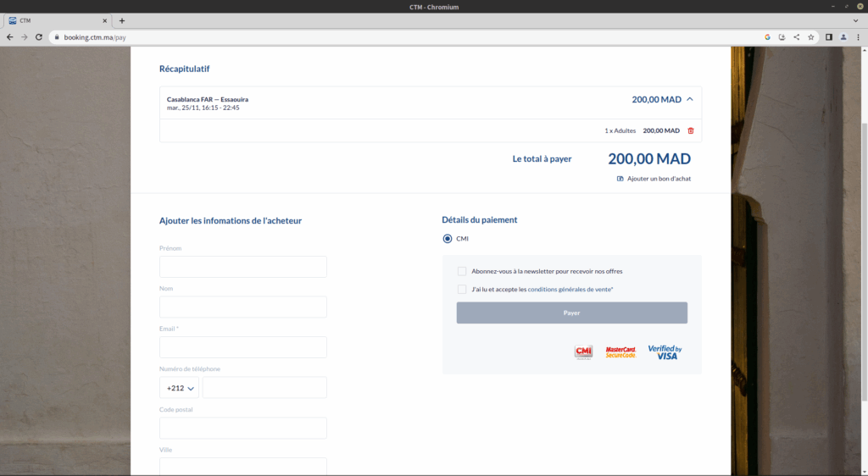868x476 pixels.
Task: Collapse the Casablanca FAR — Essaouira trip details
Action: coord(690,99)
